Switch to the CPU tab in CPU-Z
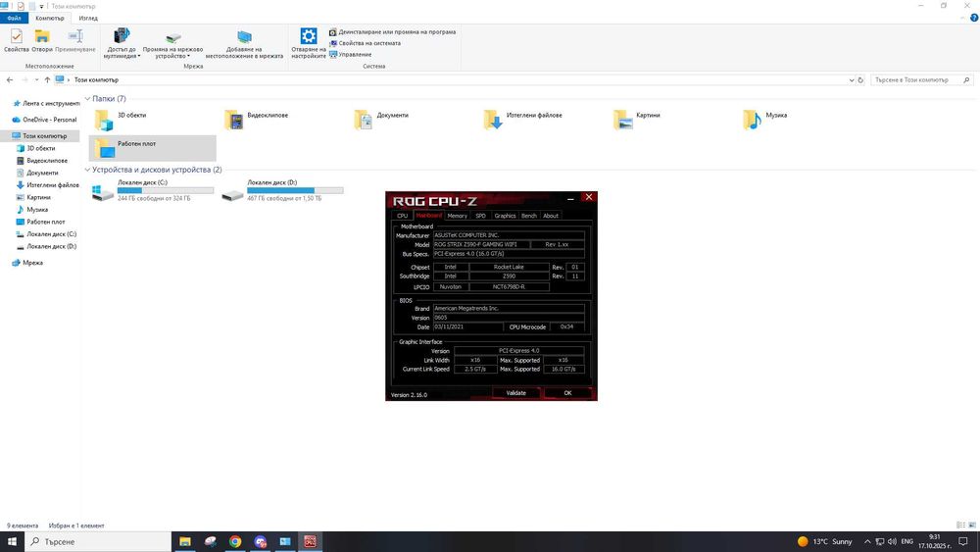980x552 pixels. point(403,216)
